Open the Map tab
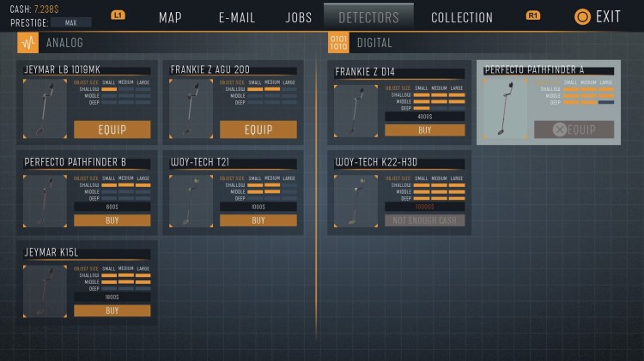644x361 pixels. pyautogui.click(x=170, y=17)
